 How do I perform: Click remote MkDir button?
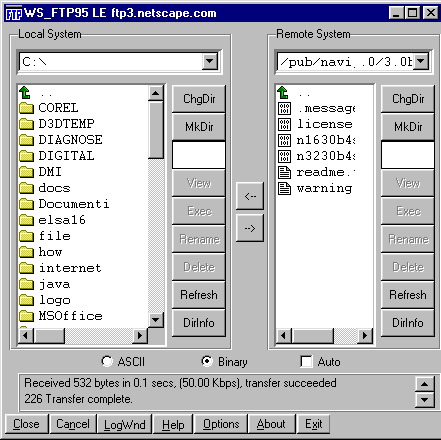point(408,127)
